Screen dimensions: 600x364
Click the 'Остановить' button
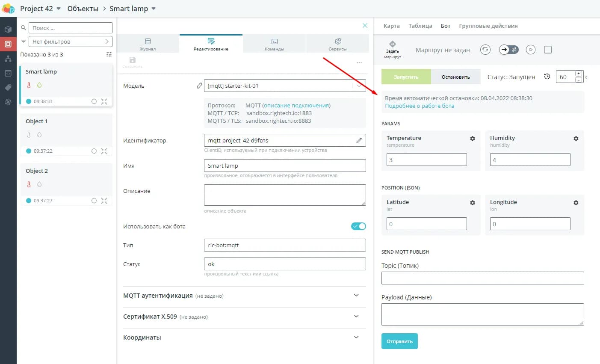(455, 77)
